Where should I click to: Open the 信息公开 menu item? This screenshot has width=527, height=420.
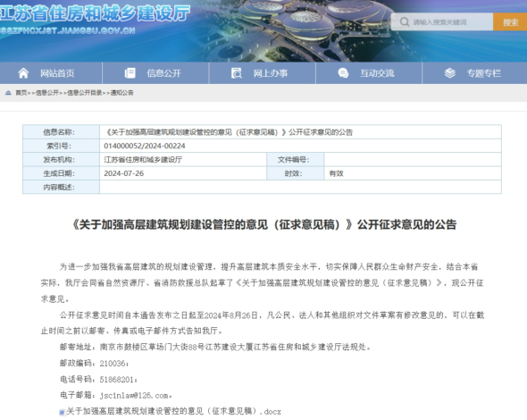click(163, 73)
